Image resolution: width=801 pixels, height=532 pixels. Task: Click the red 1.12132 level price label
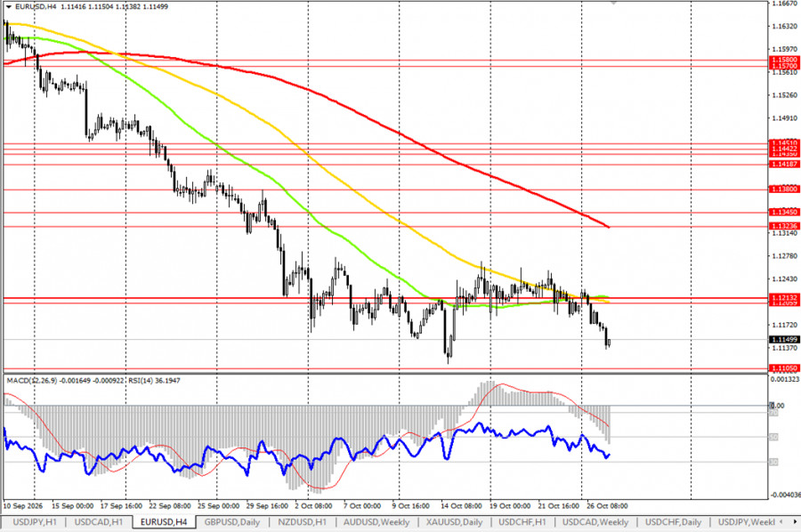[x=784, y=297]
